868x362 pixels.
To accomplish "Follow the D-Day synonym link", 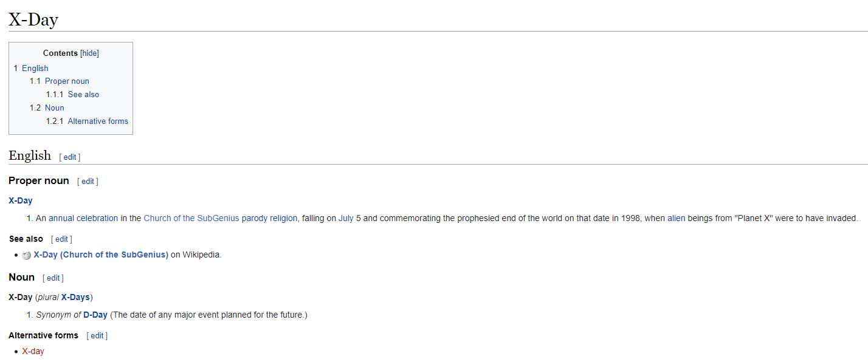I will pos(95,315).
